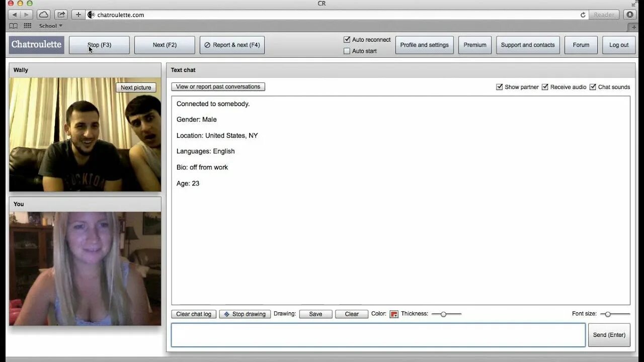
Task: Click the Reader button in the address bar
Action: (x=604, y=15)
